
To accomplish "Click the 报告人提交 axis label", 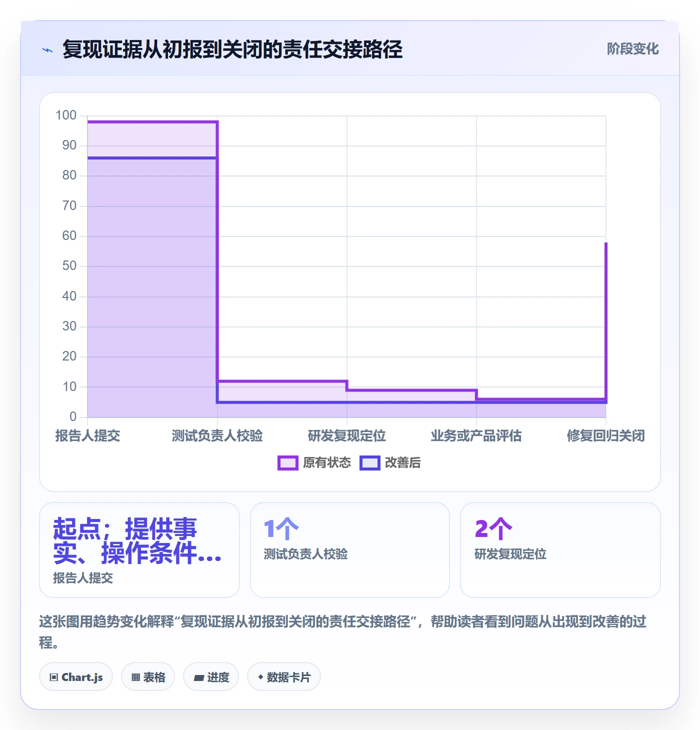I will point(87,436).
